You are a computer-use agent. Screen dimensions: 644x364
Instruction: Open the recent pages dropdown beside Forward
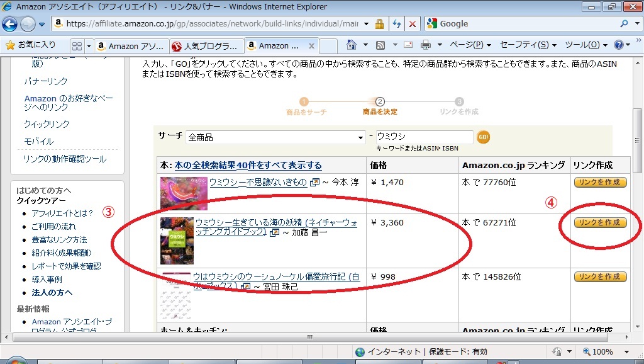[x=42, y=25]
